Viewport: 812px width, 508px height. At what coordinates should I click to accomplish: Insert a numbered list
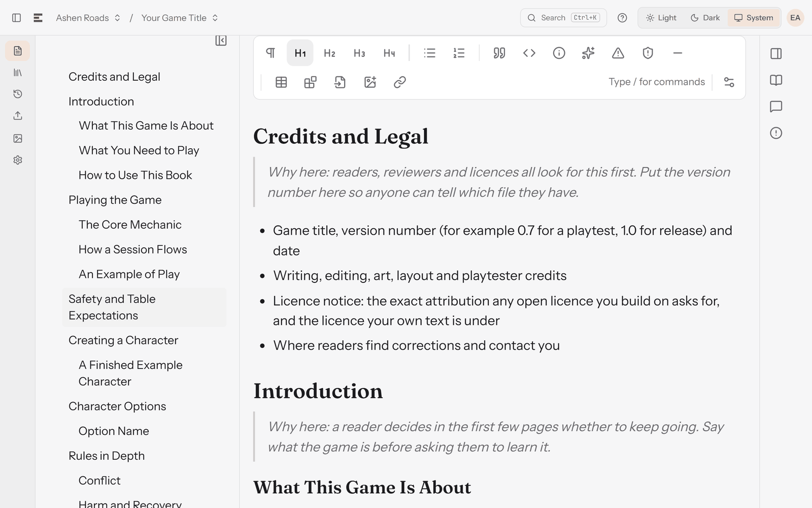(459, 53)
